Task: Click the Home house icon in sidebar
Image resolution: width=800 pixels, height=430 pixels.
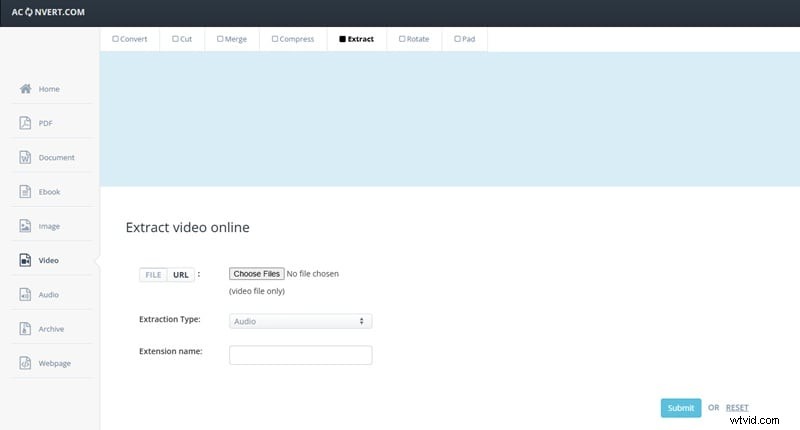Action: coord(25,89)
